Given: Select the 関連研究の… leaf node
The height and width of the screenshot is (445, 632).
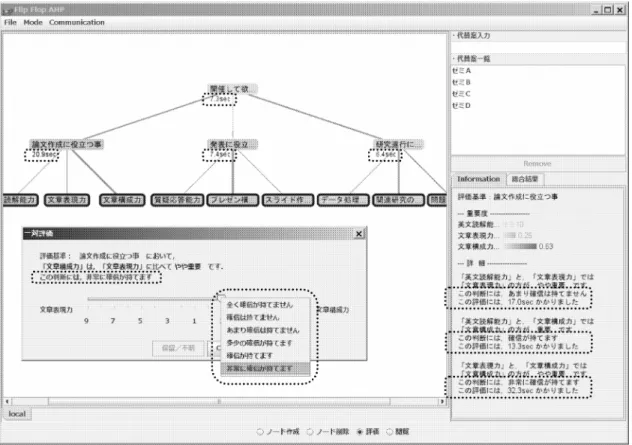Looking at the screenshot, I should point(399,200).
